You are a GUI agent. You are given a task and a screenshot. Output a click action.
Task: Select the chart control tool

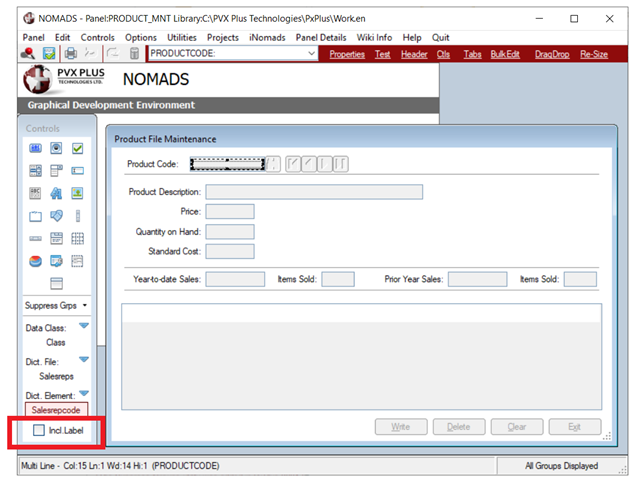[35, 261]
